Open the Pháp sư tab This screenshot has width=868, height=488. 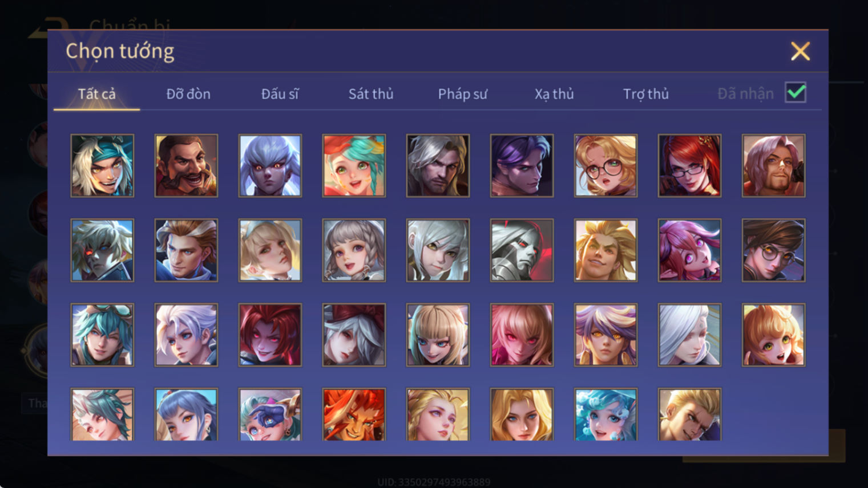(463, 94)
